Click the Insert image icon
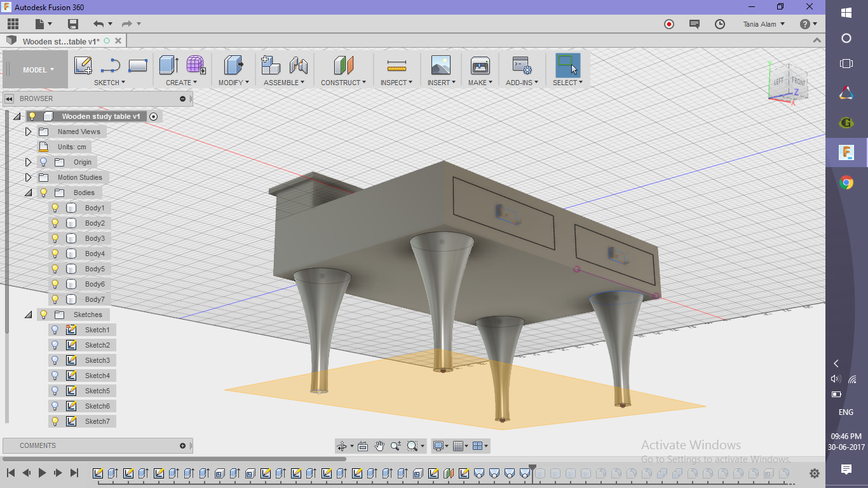This screenshot has height=488, width=868. 440,65
